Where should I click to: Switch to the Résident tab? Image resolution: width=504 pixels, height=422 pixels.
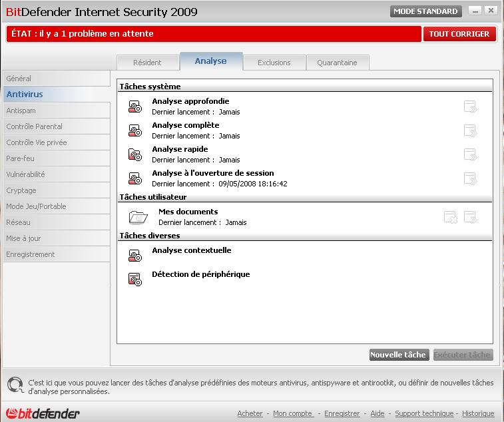coord(148,63)
